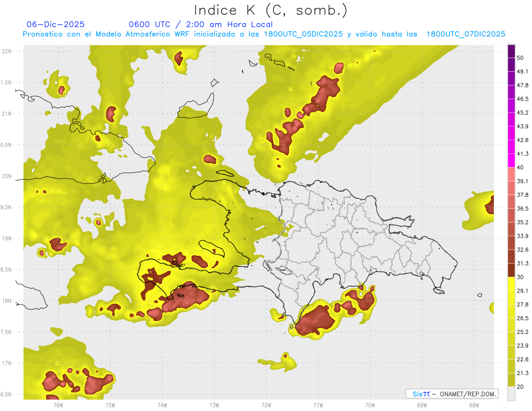Click the "18N" latitude axis label

point(7,301)
